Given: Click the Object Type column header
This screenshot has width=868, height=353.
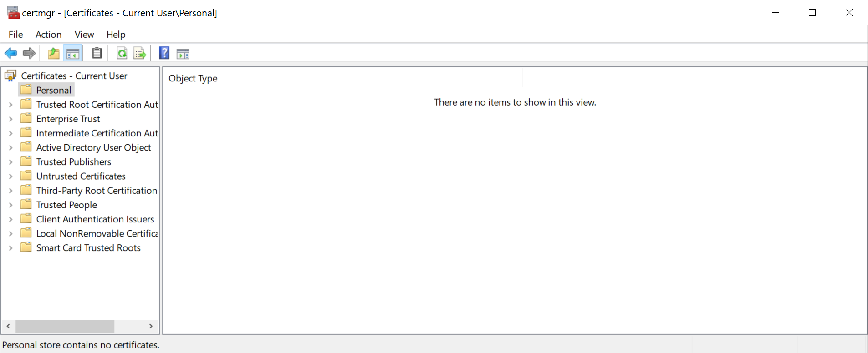Looking at the screenshot, I should tap(193, 78).
